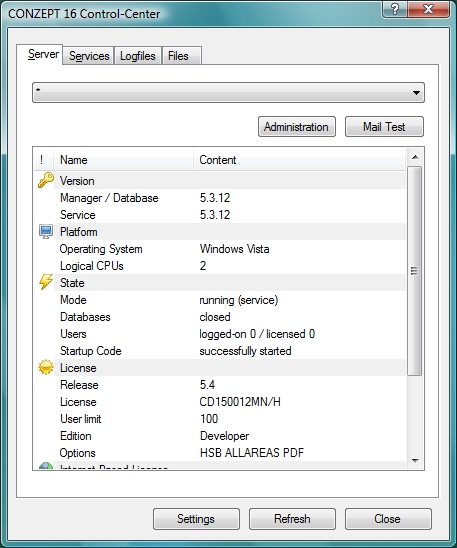
Task: Click the Administration button
Action: pyautogui.click(x=297, y=127)
